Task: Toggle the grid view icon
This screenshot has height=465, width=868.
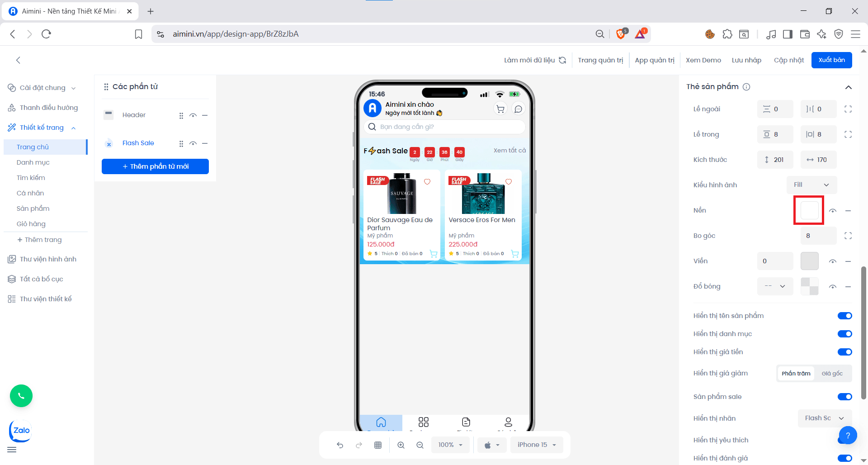Action: click(x=378, y=445)
